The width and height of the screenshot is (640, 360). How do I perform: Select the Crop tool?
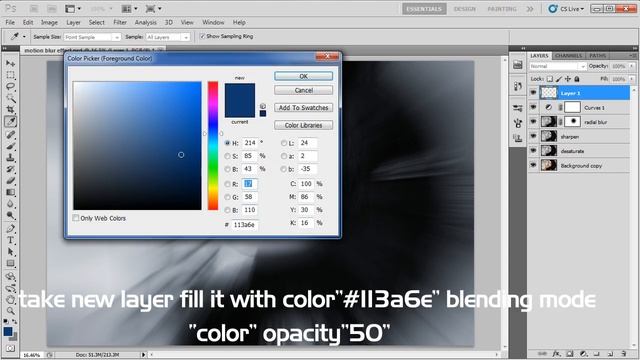tap(11, 109)
